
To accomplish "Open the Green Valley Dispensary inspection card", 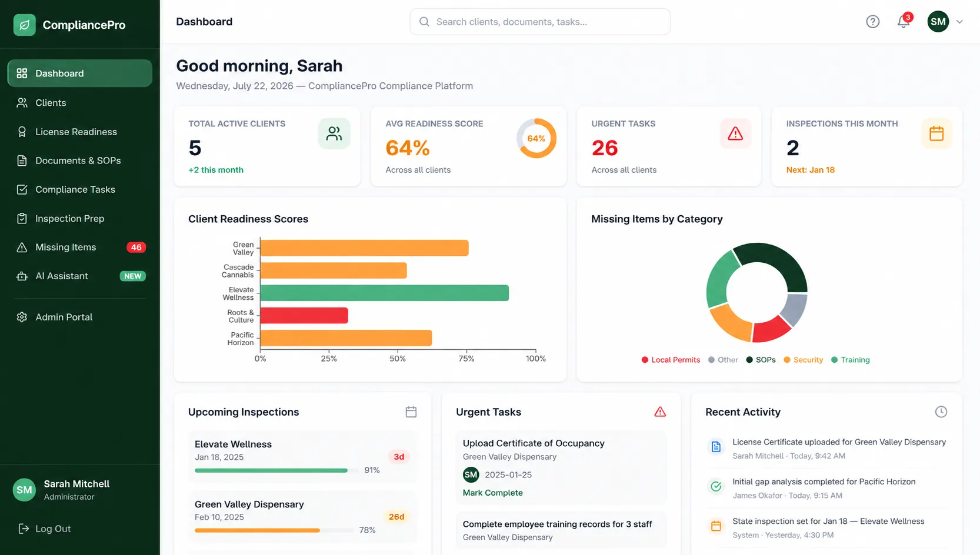I will point(302,517).
